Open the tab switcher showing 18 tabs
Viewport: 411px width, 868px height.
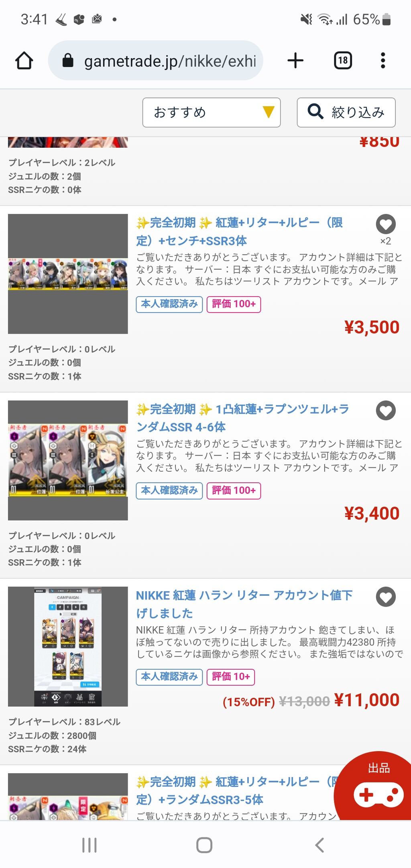tap(343, 61)
